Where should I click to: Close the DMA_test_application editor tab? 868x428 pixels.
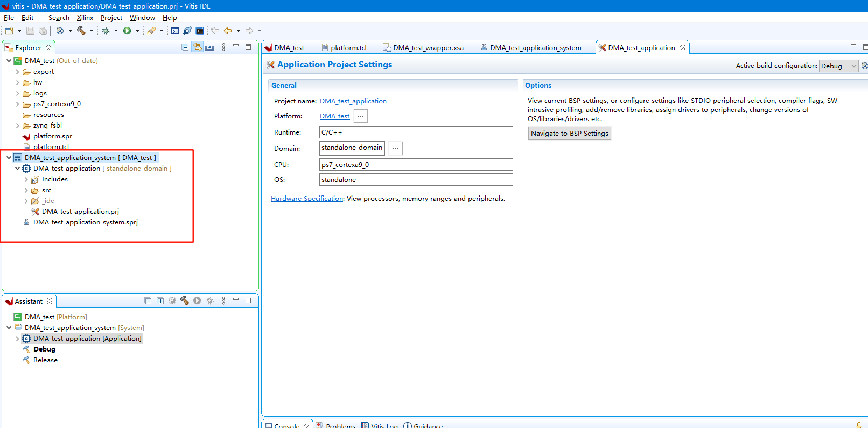click(x=682, y=47)
